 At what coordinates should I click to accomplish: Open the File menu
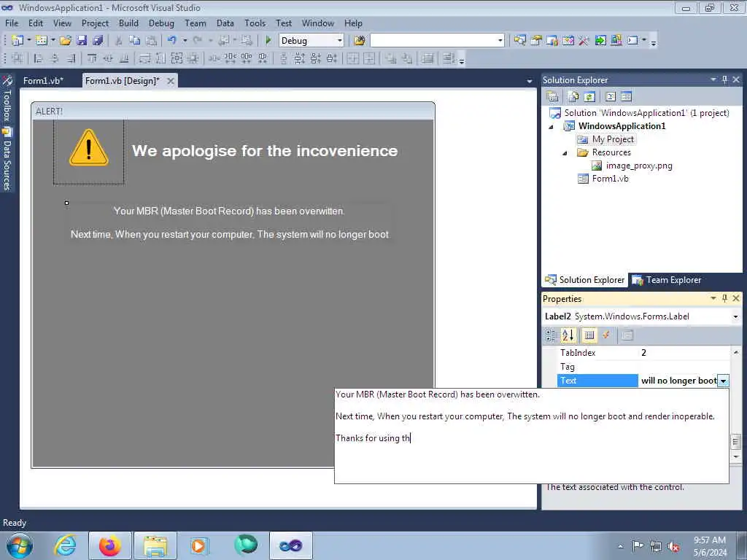pos(12,23)
